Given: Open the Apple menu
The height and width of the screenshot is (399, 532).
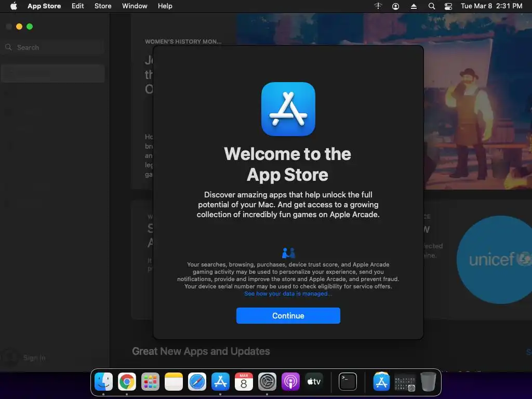Looking at the screenshot, I should [14, 6].
